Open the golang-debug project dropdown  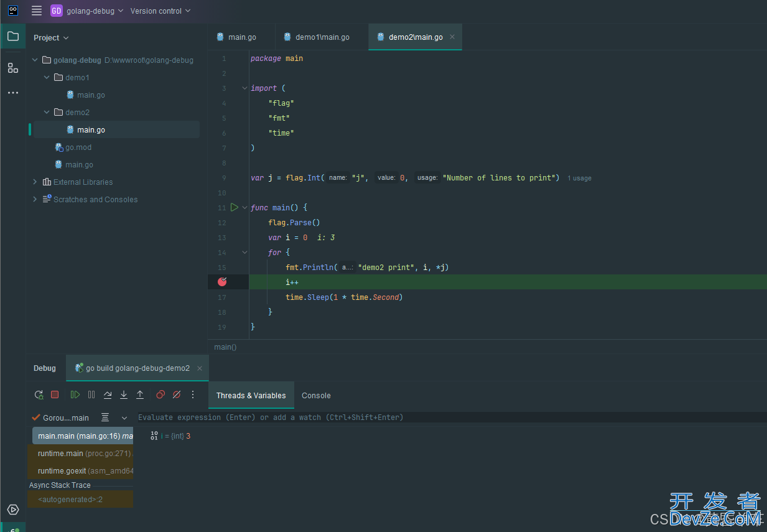click(x=87, y=11)
